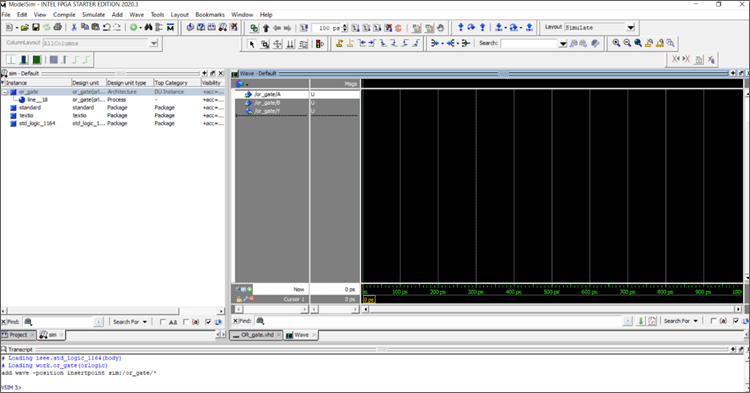Click the Cursor 1 marker at 0 ps

click(369, 300)
